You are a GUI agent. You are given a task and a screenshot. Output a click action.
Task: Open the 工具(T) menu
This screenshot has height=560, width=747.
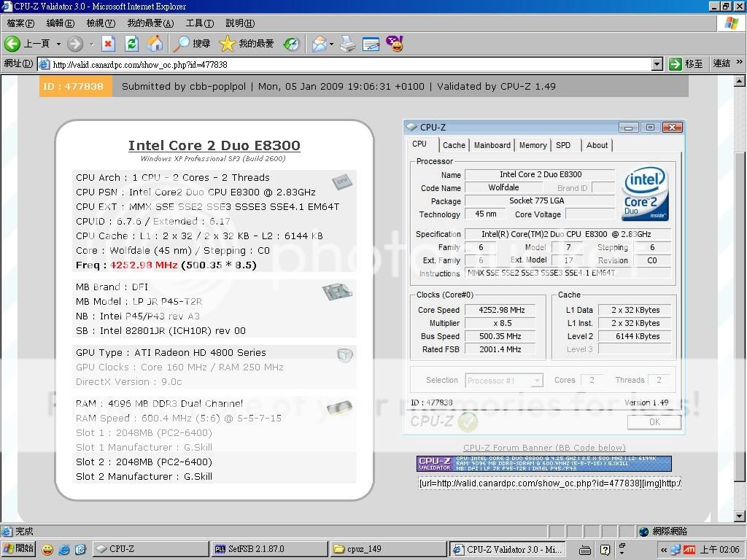(x=200, y=23)
